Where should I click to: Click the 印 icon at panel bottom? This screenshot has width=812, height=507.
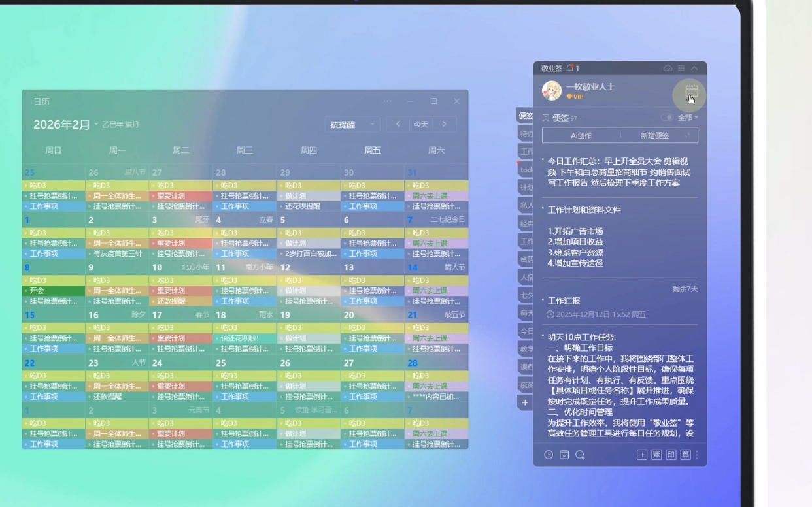[671, 455]
